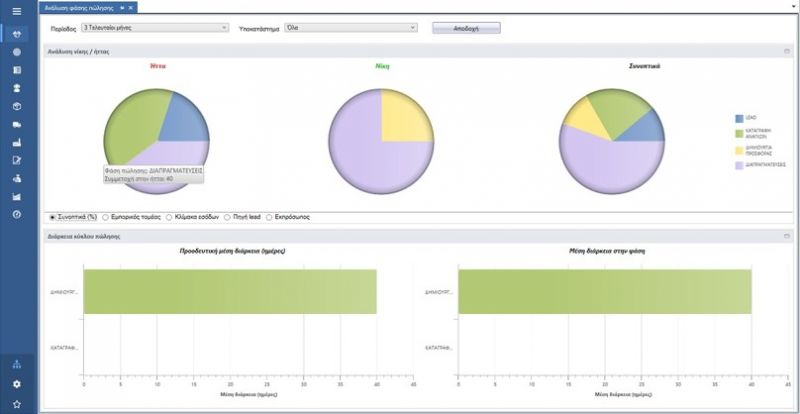
Task: Click the Συνοπτικά pie chart title
Action: click(x=645, y=66)
